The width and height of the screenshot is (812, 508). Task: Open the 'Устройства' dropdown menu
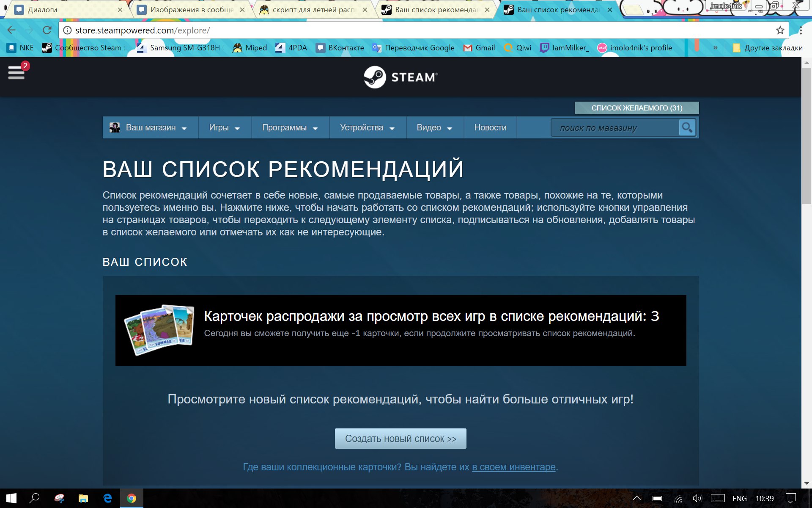(x=368, y=127)
